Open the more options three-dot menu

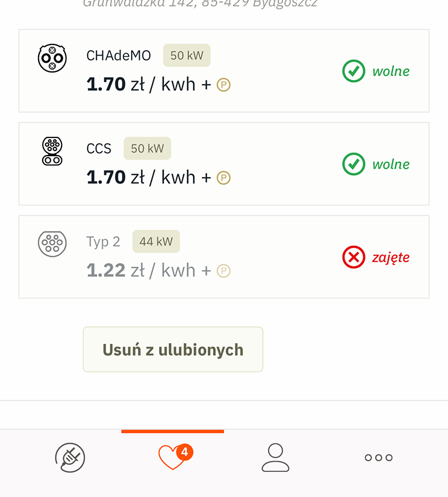pyautogui.click(x=378, y=457)
